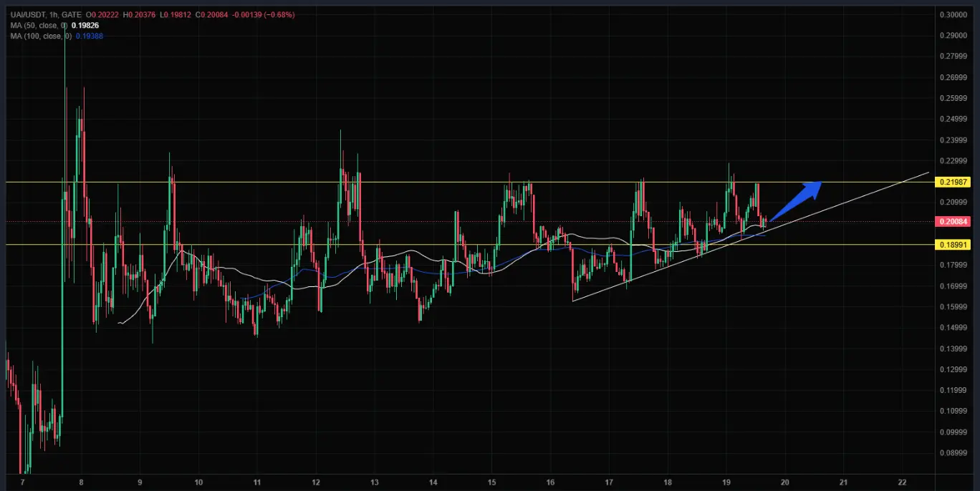This screenshot has height=491, width=980.
Task: Click the low value L0.19812
Action: [x=176, y=14]
